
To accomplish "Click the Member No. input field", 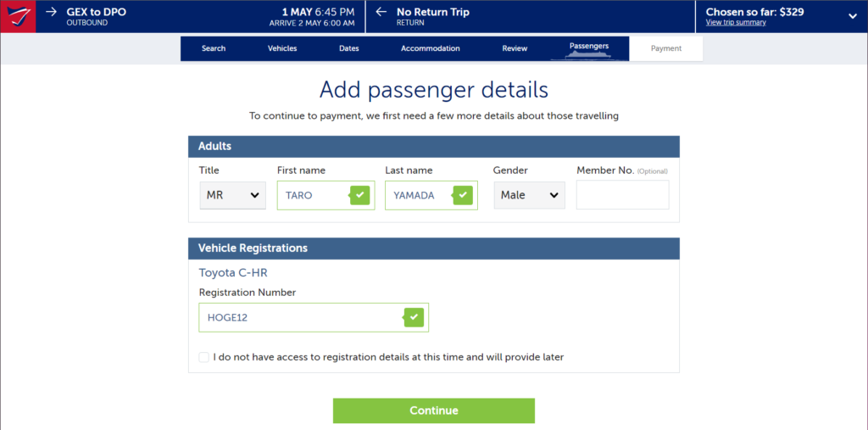I will coord(622,194).
